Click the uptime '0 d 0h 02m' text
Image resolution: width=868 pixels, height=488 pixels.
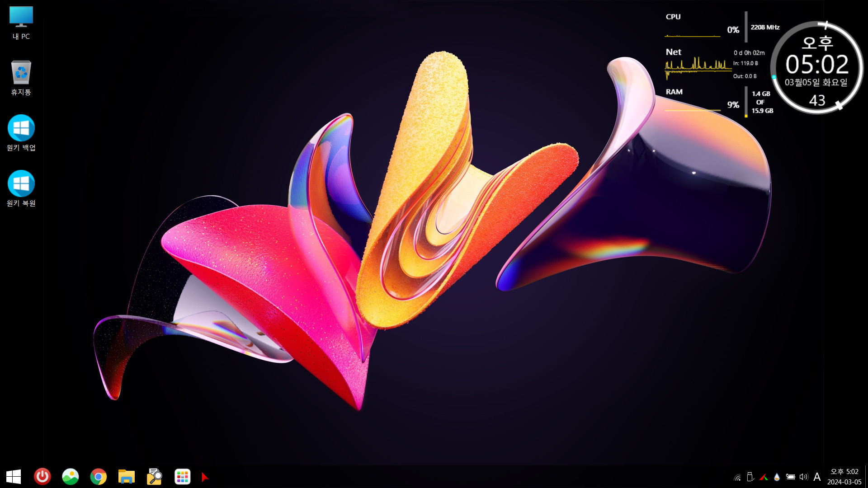click(749, 53)
